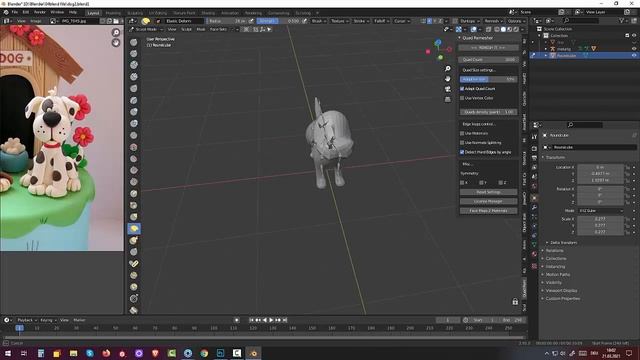The height and width of the screenshot is (360, 640).
Task: Open Chrome from the Windows taskbar
Action: tap(204, 353)
